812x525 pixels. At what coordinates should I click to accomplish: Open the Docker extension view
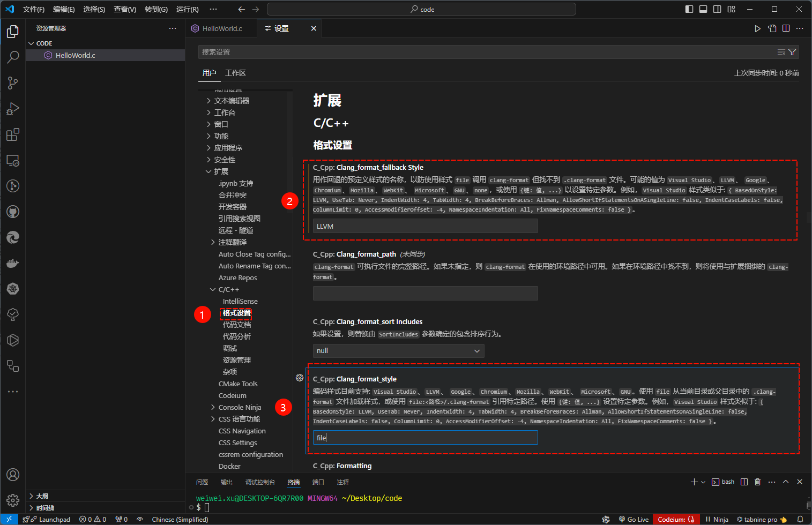(x=13, y=263)
